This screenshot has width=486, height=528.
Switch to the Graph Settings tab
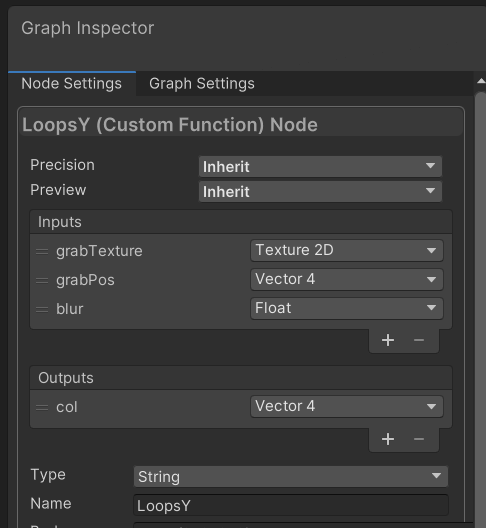coord(202,84)
